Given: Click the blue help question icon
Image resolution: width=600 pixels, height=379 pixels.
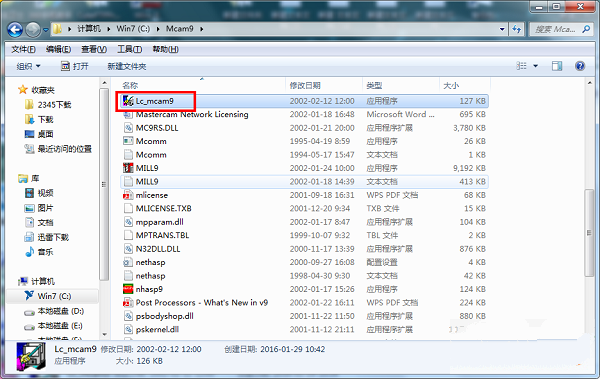Looking at the screenshot, I should point(580,66).
